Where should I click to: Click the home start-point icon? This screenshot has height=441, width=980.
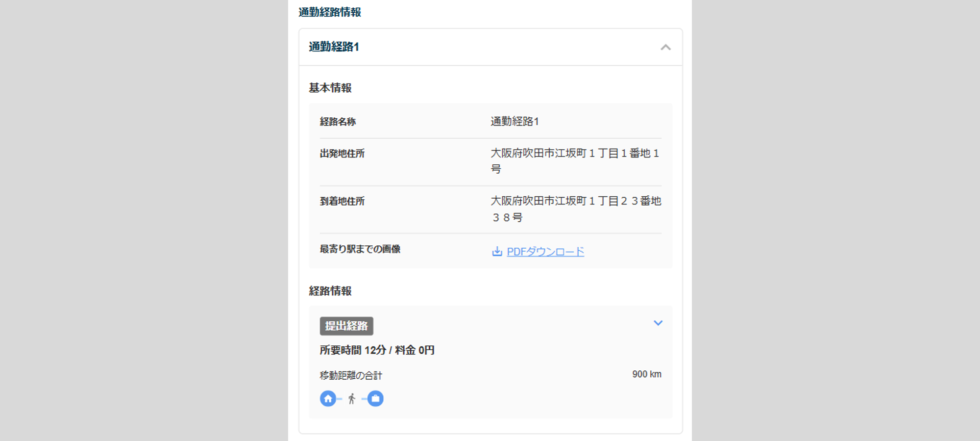(x=328, y=399)
